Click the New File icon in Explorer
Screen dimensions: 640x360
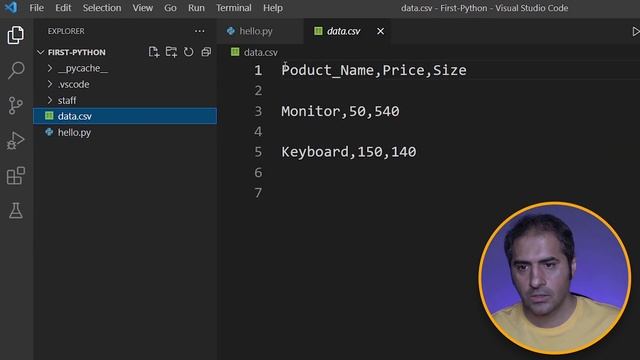tap(153, 52)
